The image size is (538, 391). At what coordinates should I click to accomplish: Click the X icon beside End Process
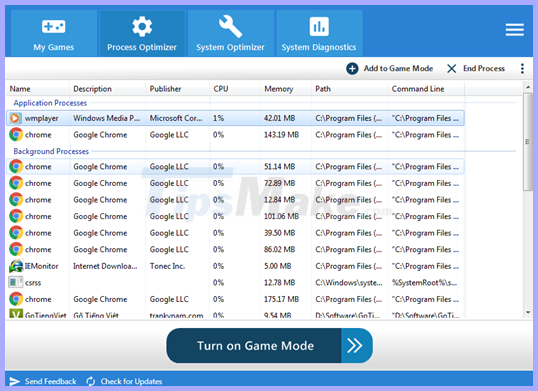452,69
